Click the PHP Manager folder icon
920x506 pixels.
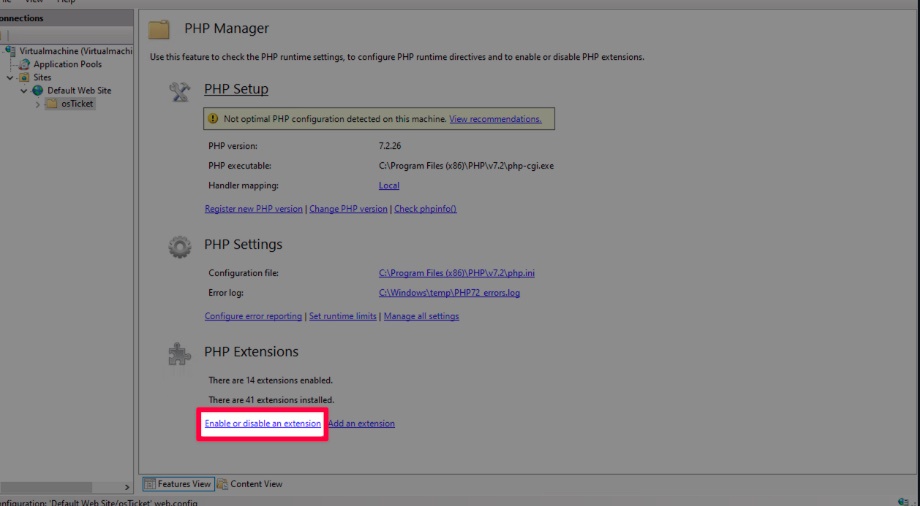coord(158,29)
